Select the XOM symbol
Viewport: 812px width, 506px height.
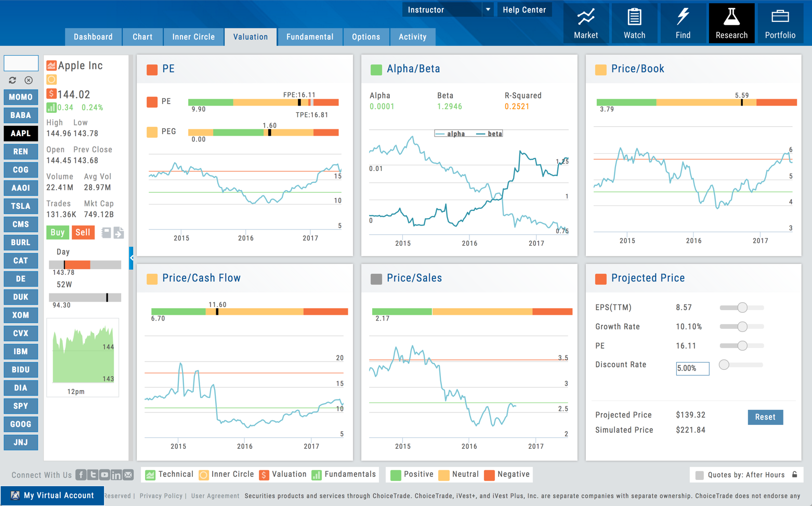21,315
